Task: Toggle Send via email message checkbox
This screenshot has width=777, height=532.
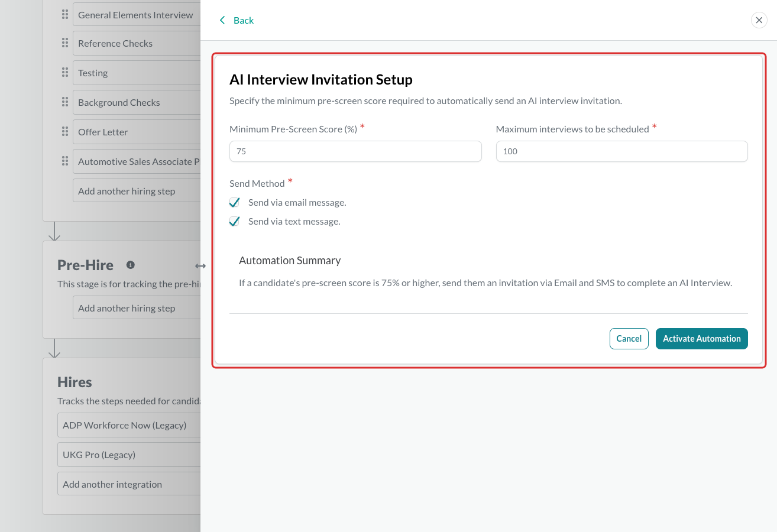Action: [235, 203]
